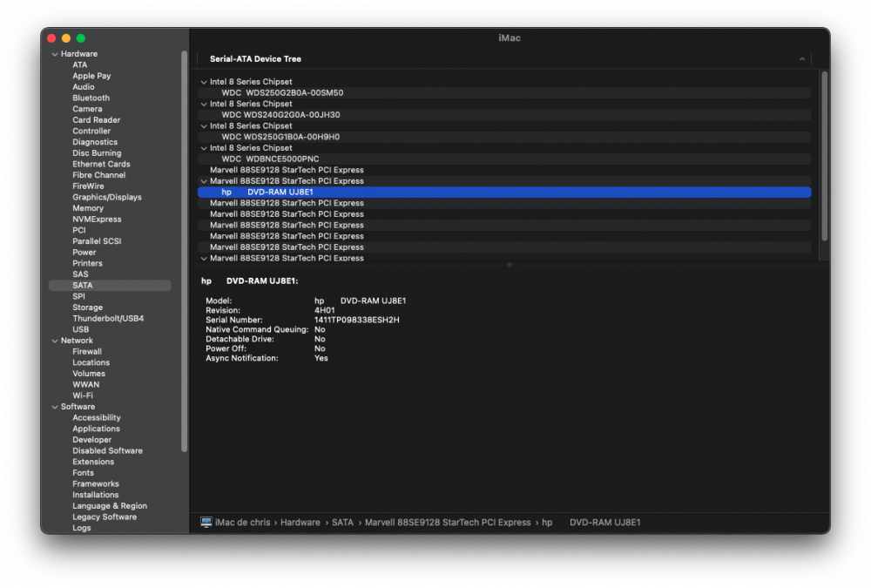Select Disabled Software in the sidebar

click(x=107, y=451)
